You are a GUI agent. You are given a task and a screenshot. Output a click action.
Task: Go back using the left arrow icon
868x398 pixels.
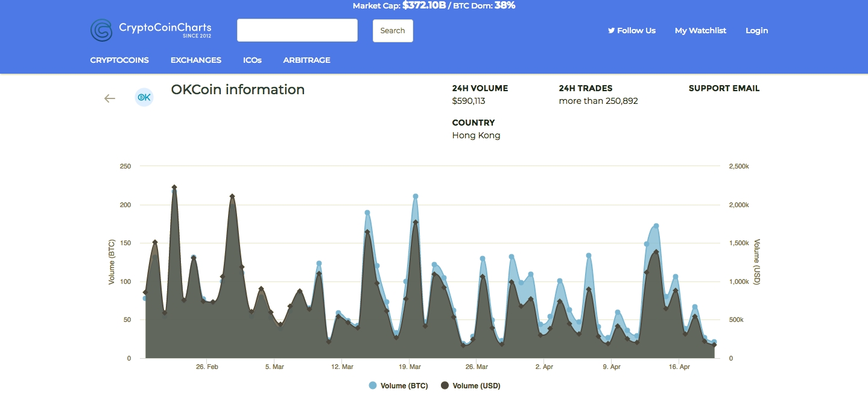[110, 98]
